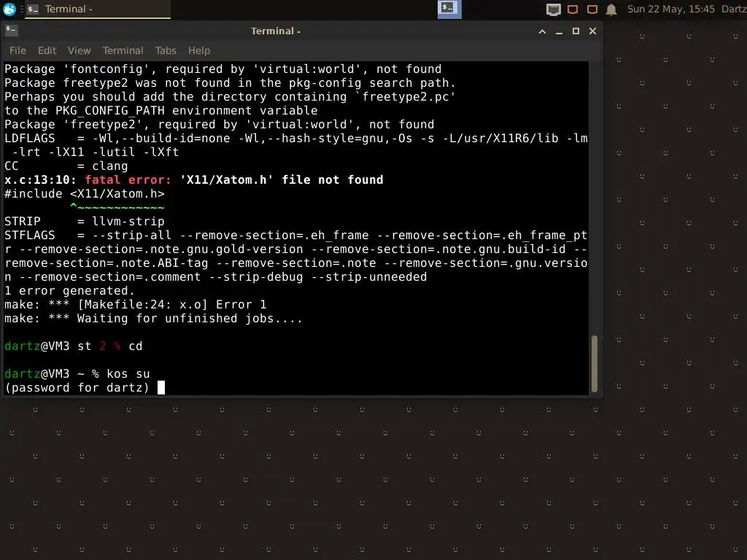747x560 pixels.
Task: Roll up the window with the up arrow
Action: coord(542,31)
